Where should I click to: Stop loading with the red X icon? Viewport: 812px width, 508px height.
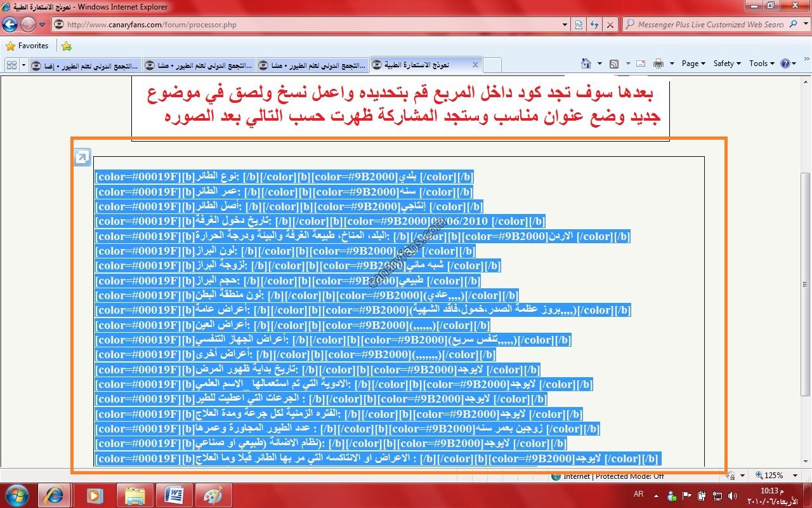coord(610,25)
